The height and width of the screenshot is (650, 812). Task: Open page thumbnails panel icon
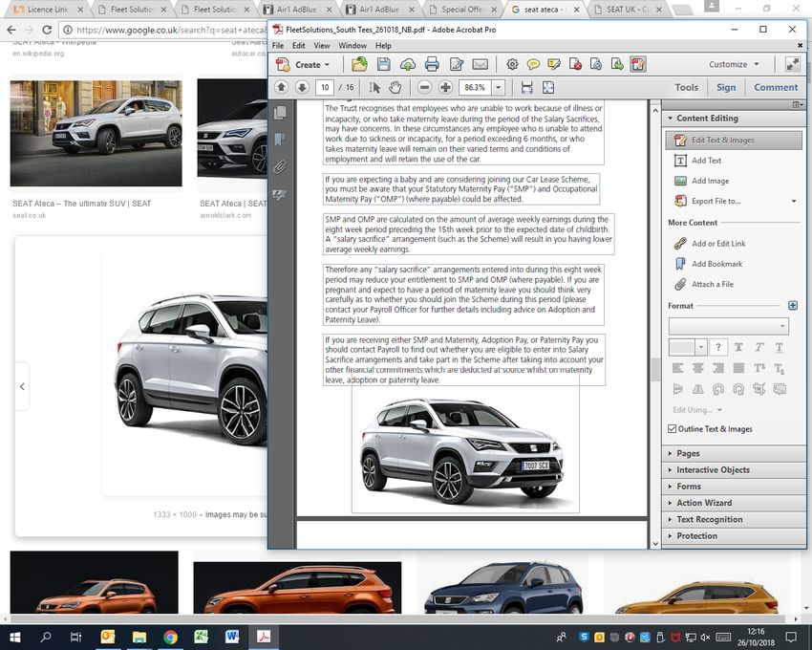[x=280, y=113]
